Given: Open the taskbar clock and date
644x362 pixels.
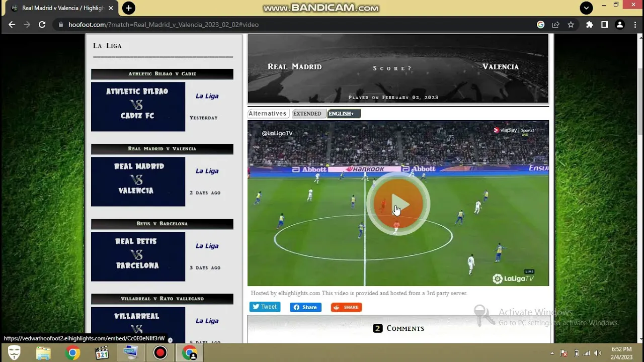Looking at the screenshot, I should [621, 353].
